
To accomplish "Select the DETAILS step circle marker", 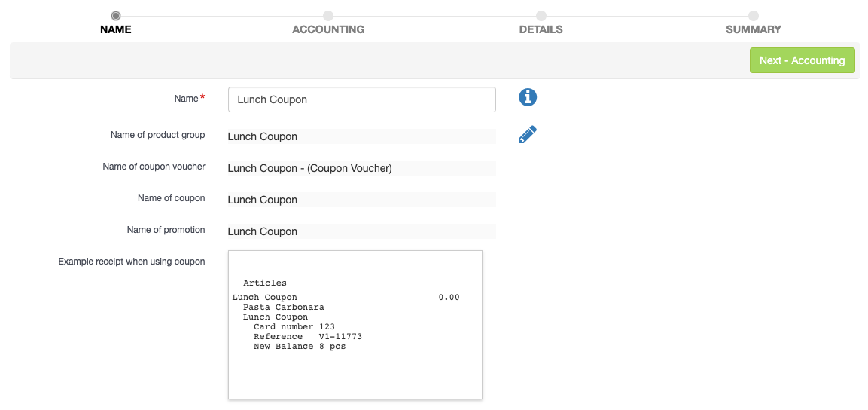I will tap(541, 16).
